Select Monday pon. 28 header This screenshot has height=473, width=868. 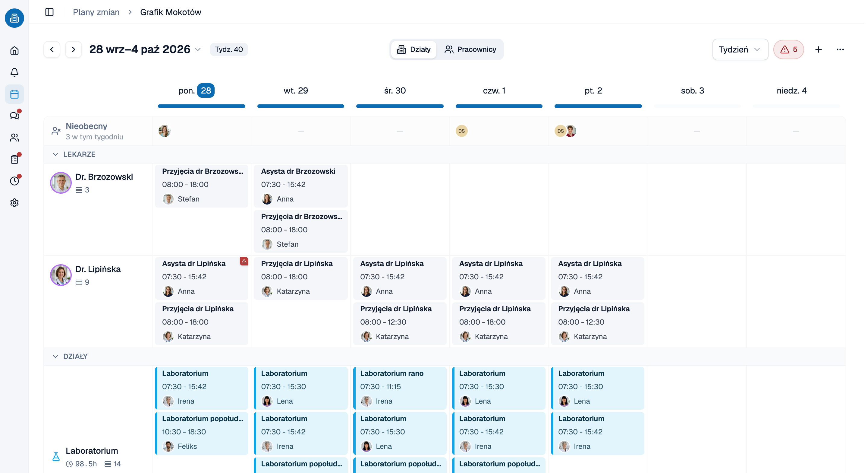point(197,90)
